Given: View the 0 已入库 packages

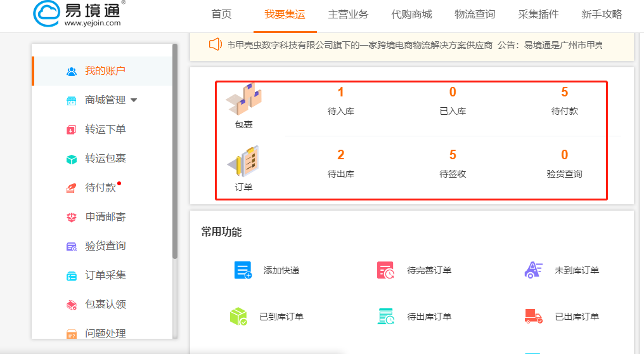Looking at the screenshot, I should coord(453,101).
